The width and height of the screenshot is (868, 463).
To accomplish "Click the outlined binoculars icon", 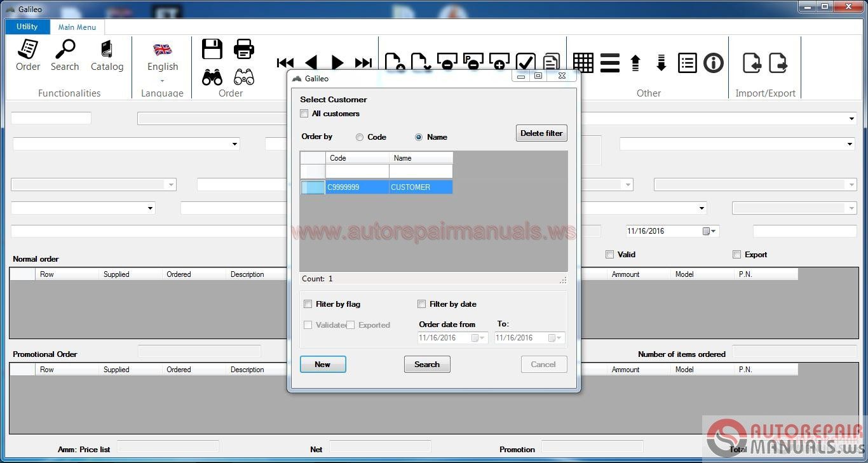I will point(244,77).
